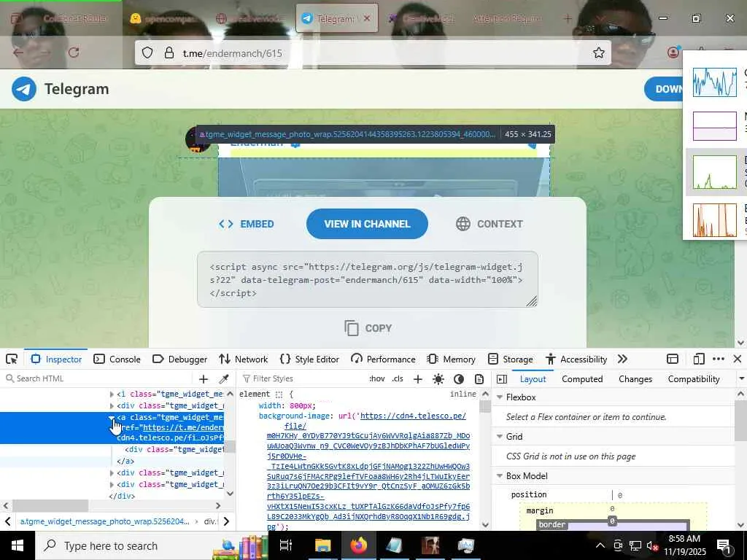Focus the Filter Styles field
747x560 pixels.
pyautogui.click(x=303, y=378)
